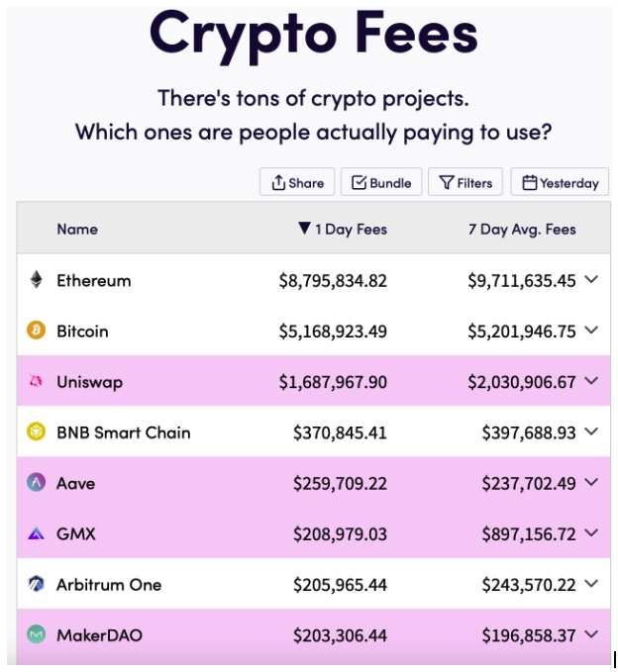Toggle the Bundle checkbox button
The height and width of the screenshot is (672, 618).
(381, 182)
